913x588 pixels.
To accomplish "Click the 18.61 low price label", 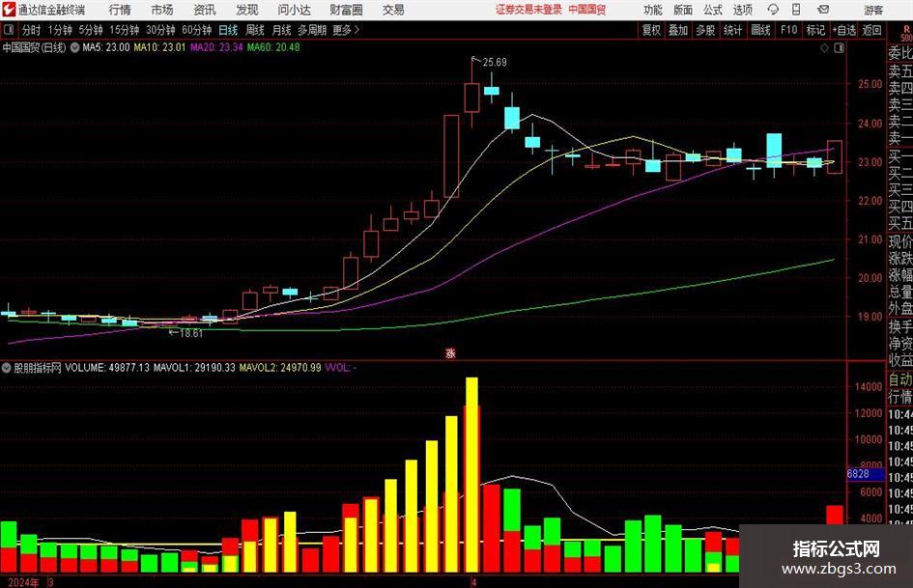I will click(191, 334).
